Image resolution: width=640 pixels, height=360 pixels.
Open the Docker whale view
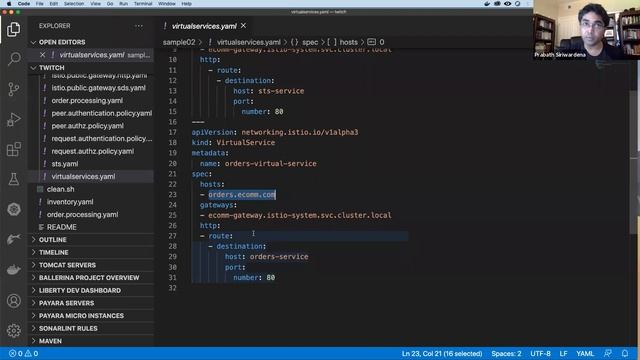click(x=13, y=270)
